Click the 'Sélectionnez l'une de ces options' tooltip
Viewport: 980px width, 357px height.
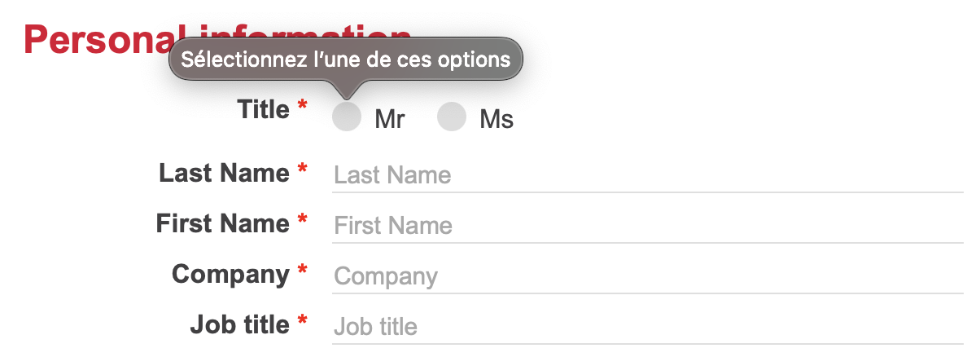point(345,59)
